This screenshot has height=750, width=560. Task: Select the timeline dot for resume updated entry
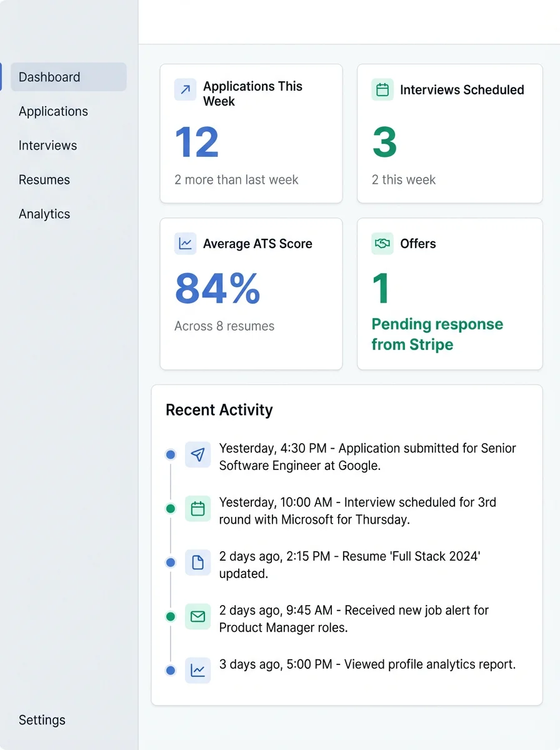[x=171, y=562]
